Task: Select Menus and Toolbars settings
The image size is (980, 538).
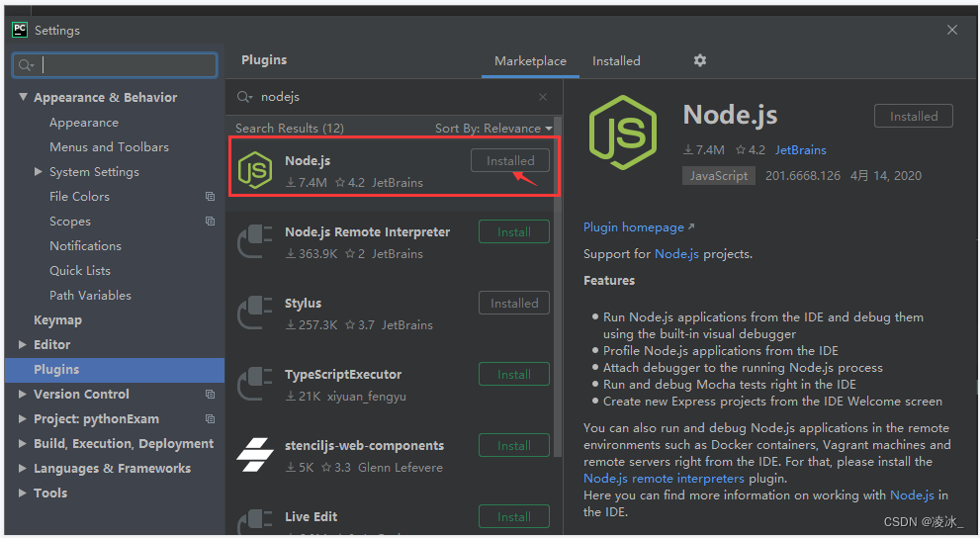Action: [x=109, y=146]
